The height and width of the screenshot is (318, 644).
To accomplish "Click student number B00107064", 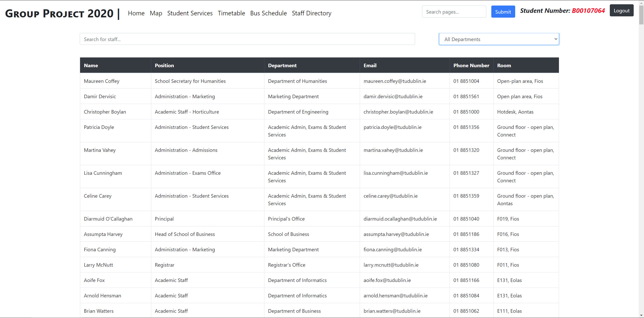I will tap(588, 11).
